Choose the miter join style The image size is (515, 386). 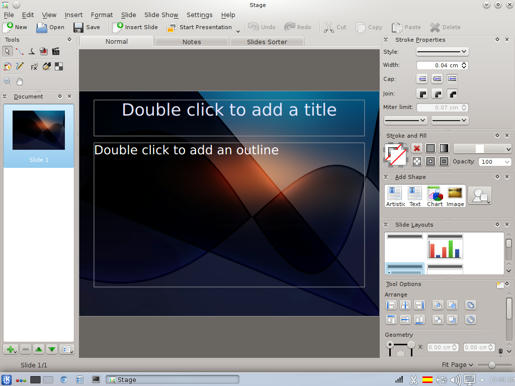click(x=422, y=94)
